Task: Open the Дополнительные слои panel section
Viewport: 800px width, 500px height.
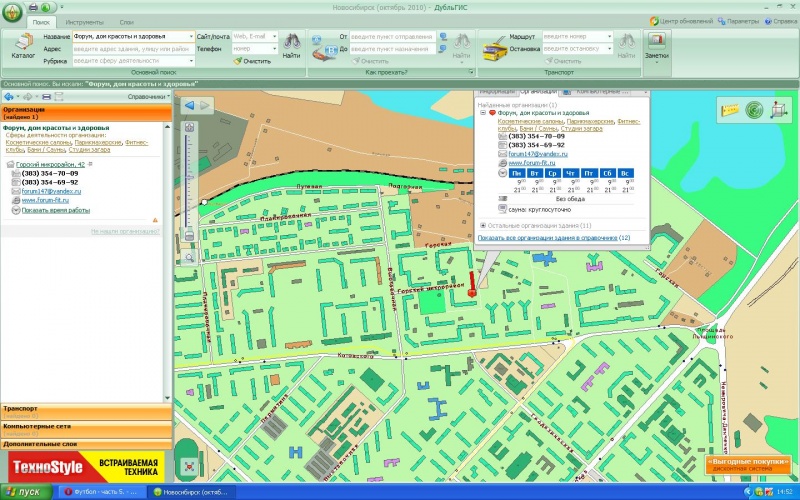Action: click(86, 444)
